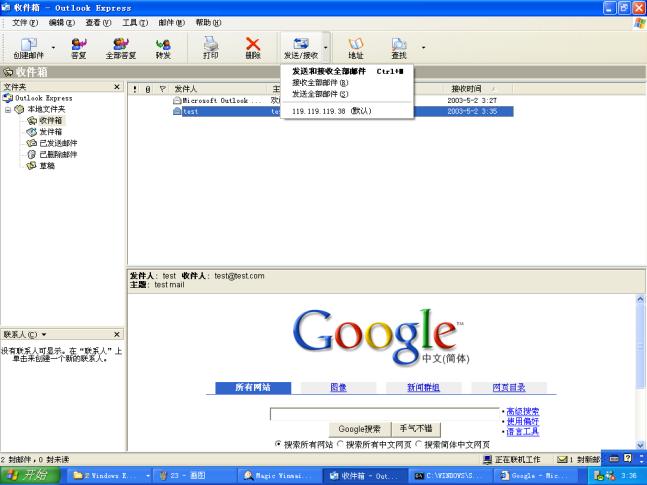Open the 邮件(M) menu
The height and width of the screenshot is (485, 647).
click(x=172, y=23)
